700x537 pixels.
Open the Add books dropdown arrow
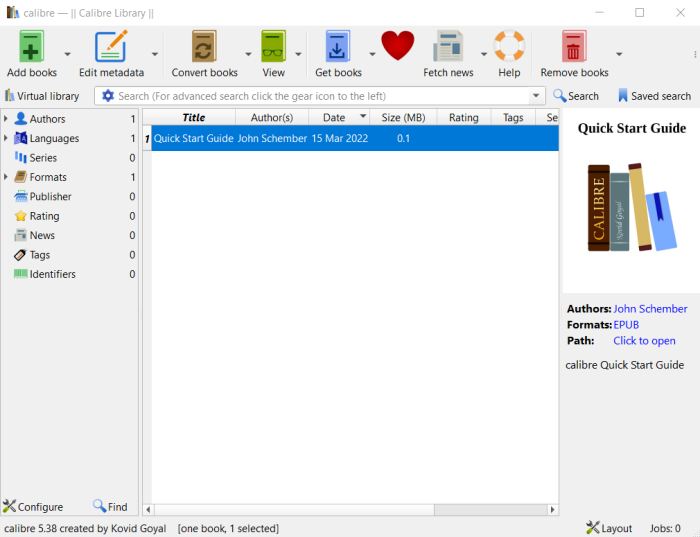coord(67,54)
